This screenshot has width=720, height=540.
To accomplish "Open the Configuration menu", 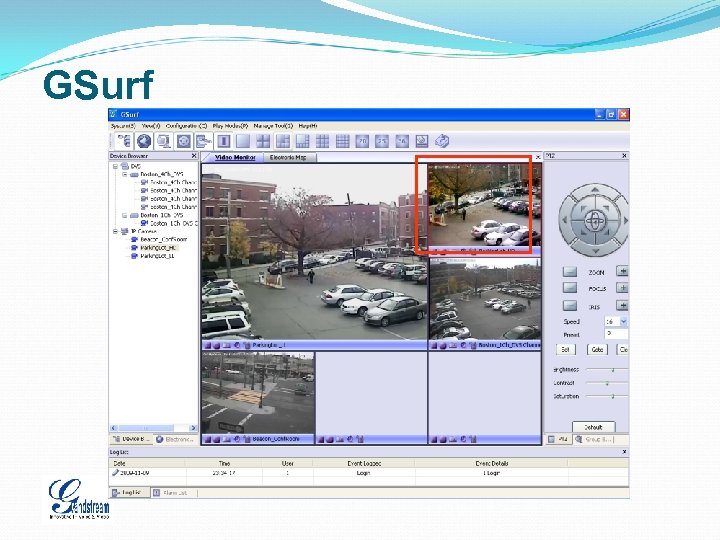I will (186, 126).
